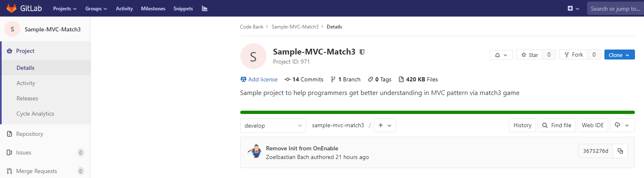This screenshot has width=644, height=178.
Task: Click the Add license link
Action: tap(262, 79)
